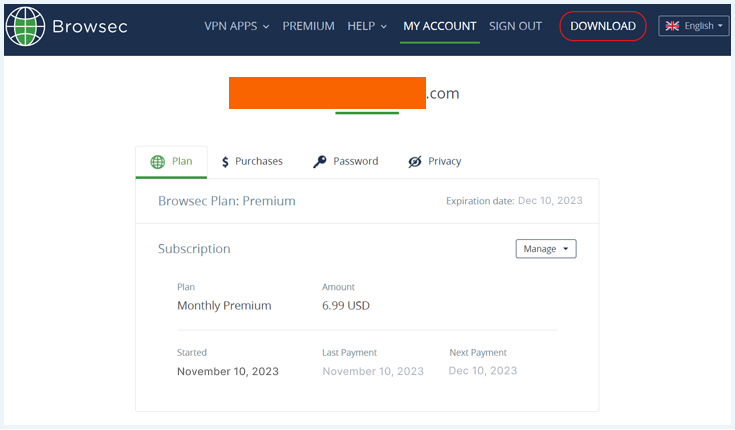
Task: Click the dollar sign Purchases icon
Action: (x=226, y=162)
